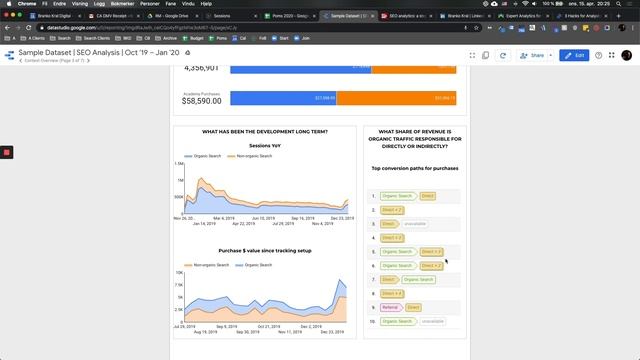Select conversion path row 2 Direct x 2

point(414,210)
